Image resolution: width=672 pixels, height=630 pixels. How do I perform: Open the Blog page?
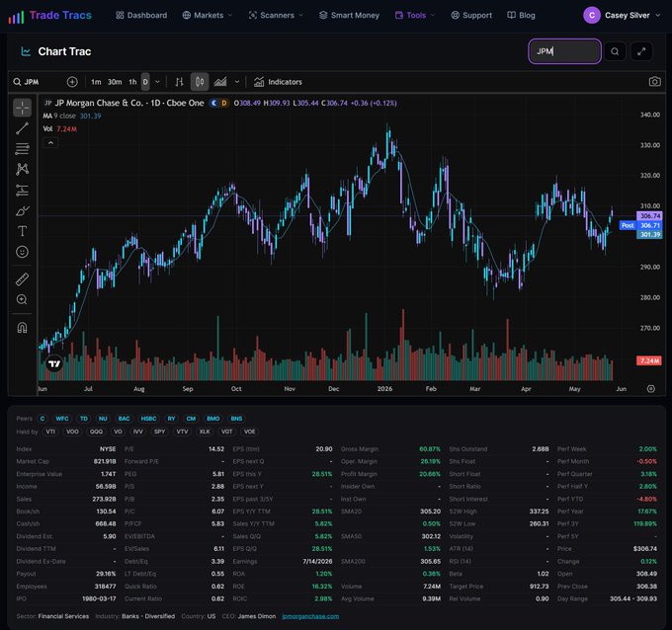point(521,16)
